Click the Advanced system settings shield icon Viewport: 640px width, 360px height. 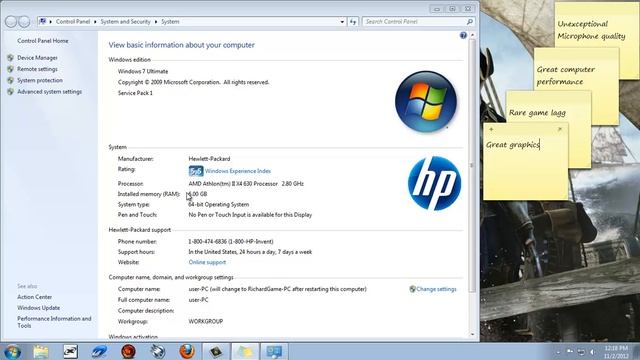tap(11, 92)
